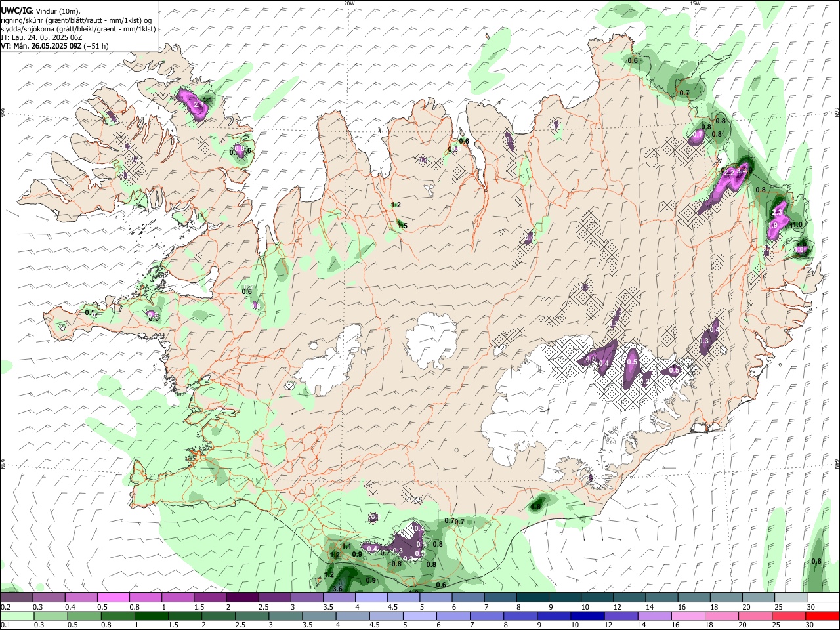The height and width of the screenshot is (630, 840).
Task: Click the '2.3' snow value near the east coast
Action: coord(778,213)
